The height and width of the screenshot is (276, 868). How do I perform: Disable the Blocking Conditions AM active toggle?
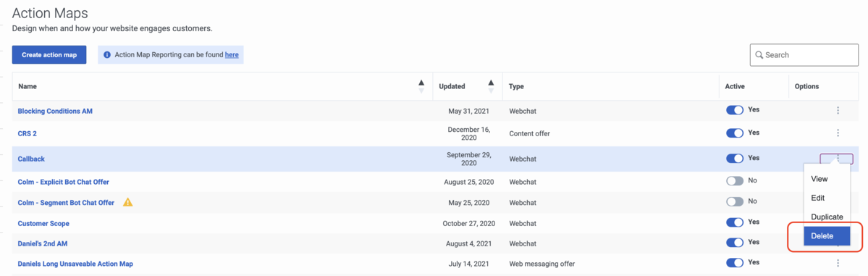[x=735, y=109]
